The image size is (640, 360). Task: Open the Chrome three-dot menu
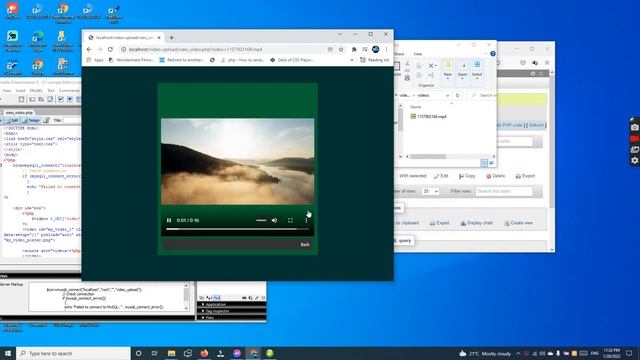386,49
